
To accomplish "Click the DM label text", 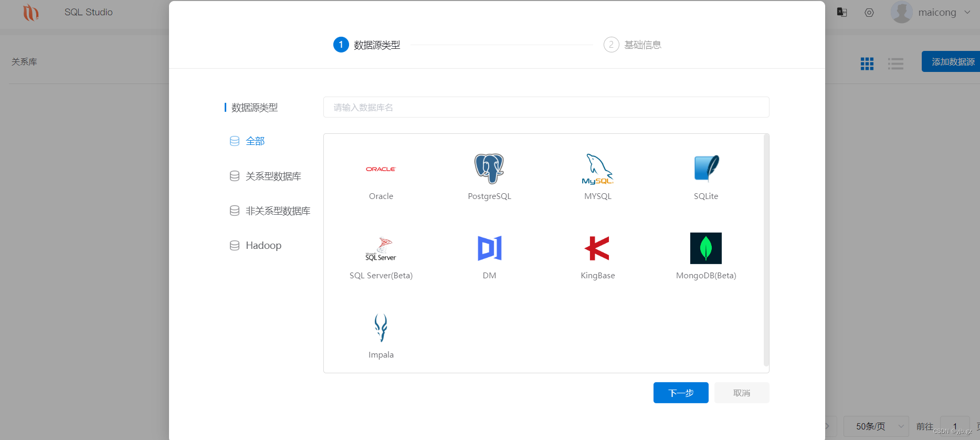I will tap(489, 276).
